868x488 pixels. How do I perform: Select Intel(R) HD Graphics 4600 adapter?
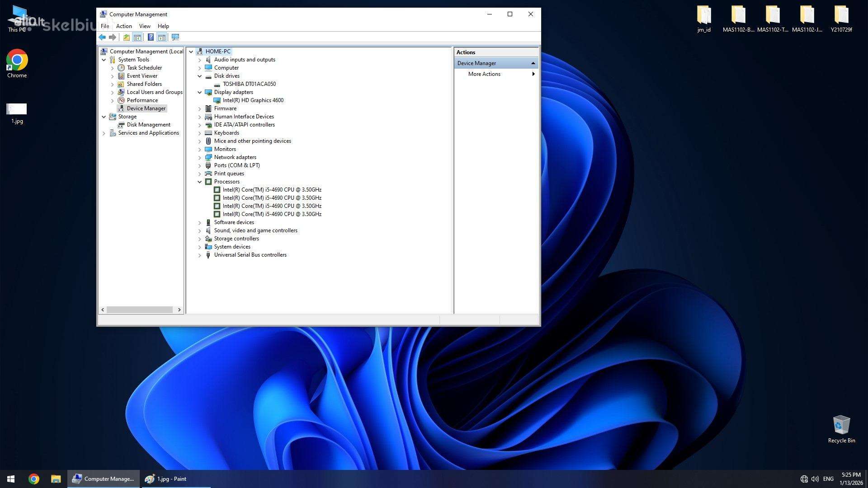click(x=253, y=100)
